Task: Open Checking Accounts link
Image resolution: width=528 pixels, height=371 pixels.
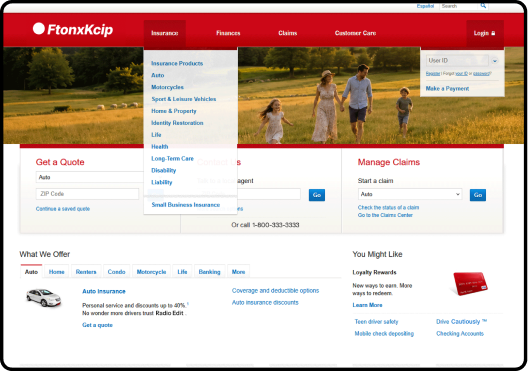Action: pos(460,334)
